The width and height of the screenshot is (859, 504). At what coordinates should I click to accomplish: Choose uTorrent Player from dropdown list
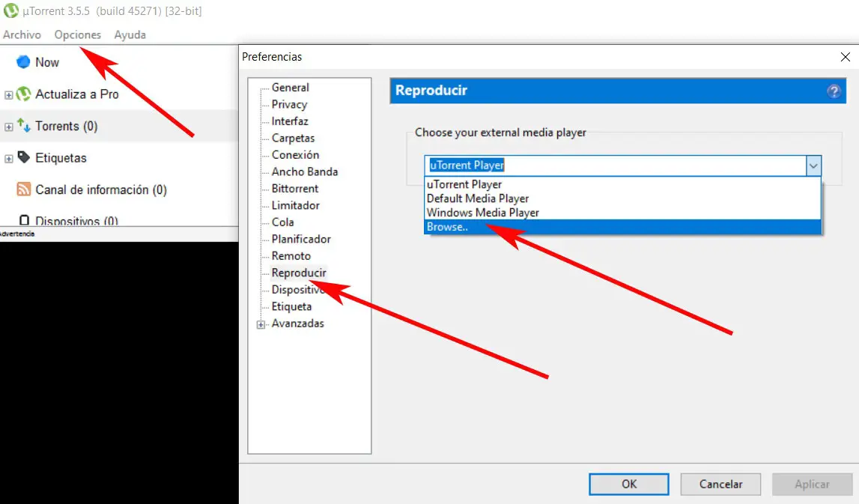pos(623,184)
